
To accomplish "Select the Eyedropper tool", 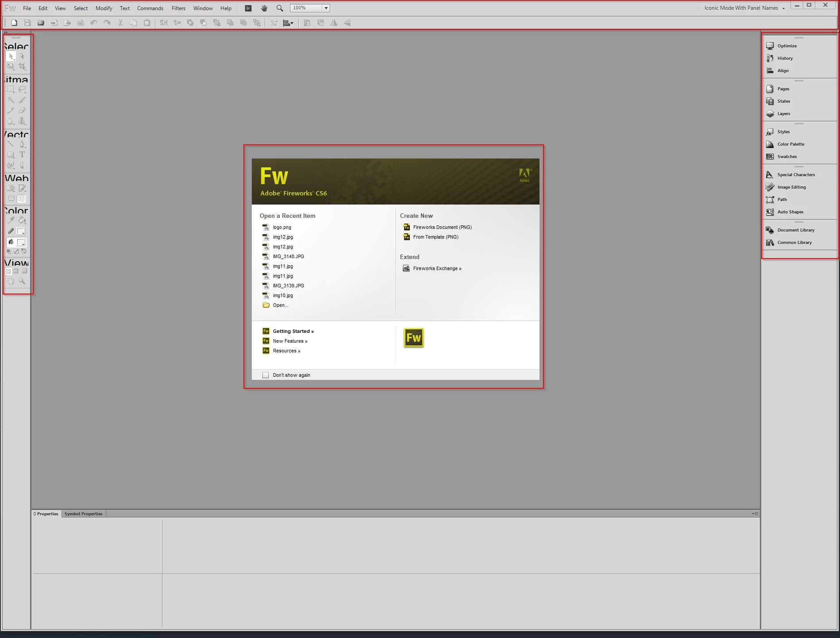I will click(11, 220).
